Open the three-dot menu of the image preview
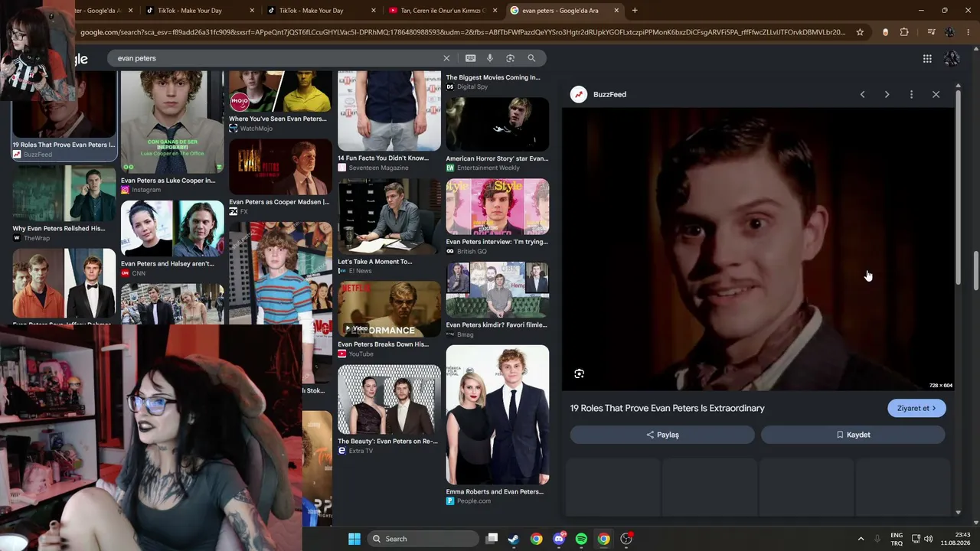The width and height of the screenshot is (980, 551). [x=911, y=94]
